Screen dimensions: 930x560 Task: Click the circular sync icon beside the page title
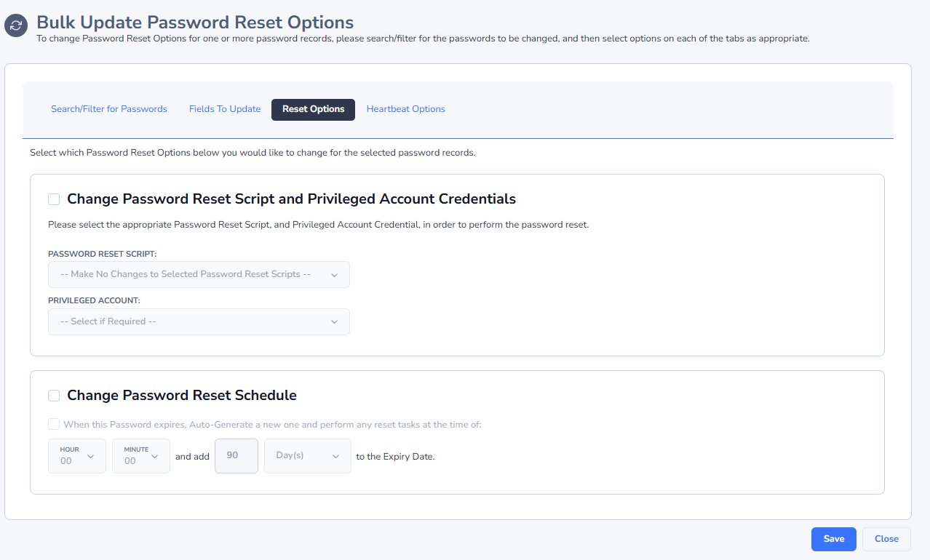point(15,25)
